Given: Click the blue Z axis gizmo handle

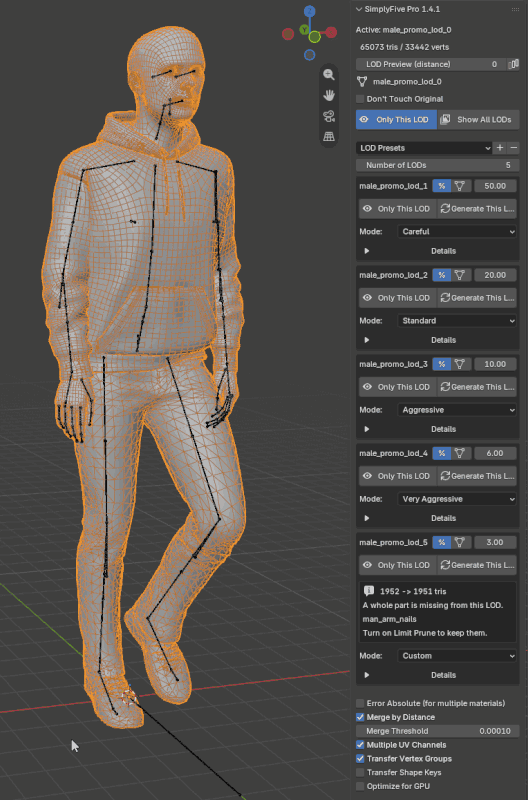Looking at the screenshot, I should coord(310,11).
